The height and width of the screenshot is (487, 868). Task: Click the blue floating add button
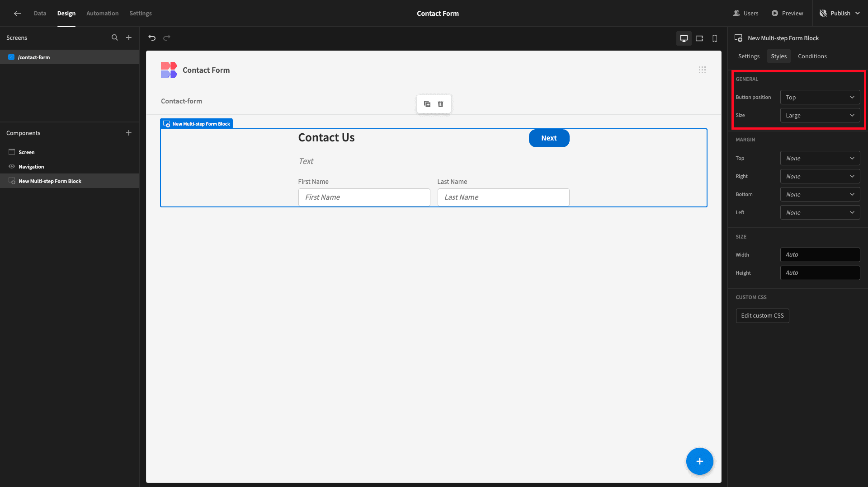[x=700, y=461]
